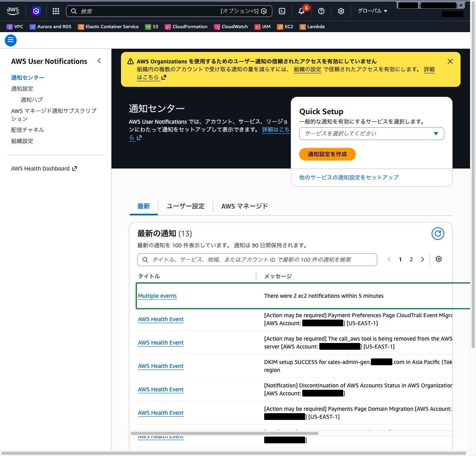Open the Lambda favorite shortcut
476x456 pixels.
tap(312, 27)
